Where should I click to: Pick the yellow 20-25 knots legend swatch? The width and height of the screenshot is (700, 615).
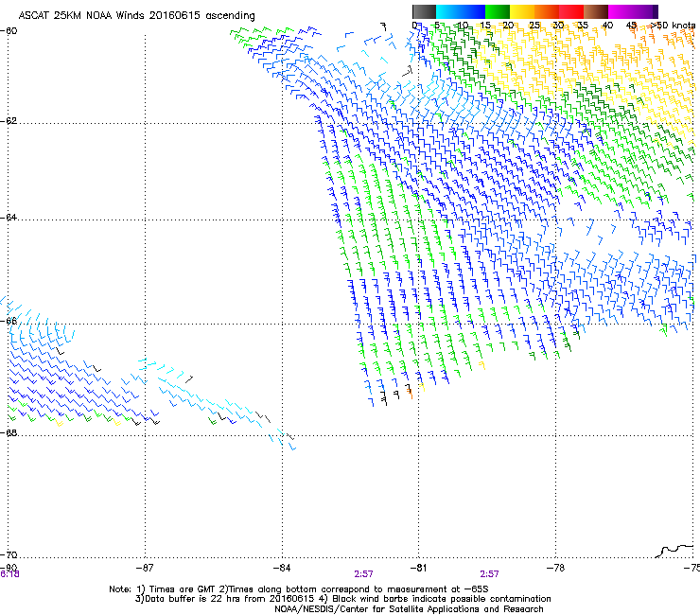(x=522, y=11)
